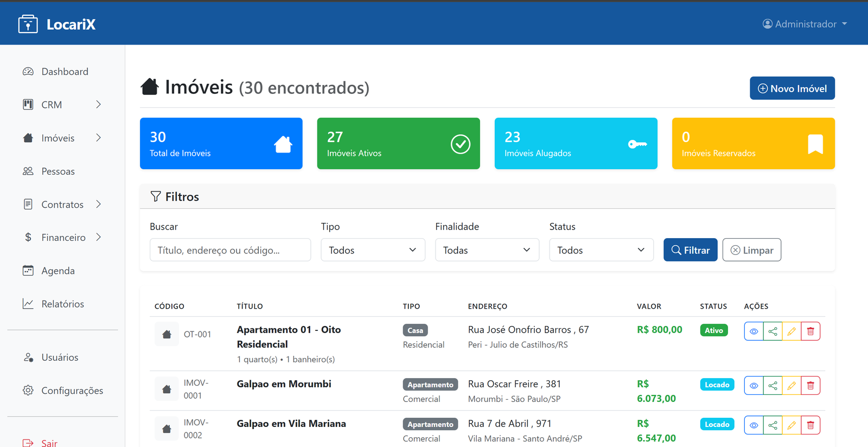The height and width of the screenshot is (447, 868).
Task: Click the Usuários person-gear icon
Action: point(28,357)
